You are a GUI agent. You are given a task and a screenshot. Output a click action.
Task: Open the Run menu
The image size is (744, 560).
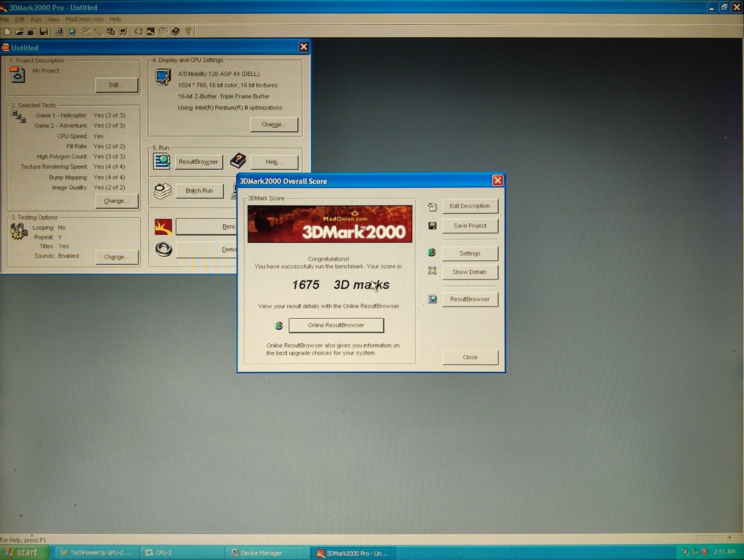[x=36, y=20]
